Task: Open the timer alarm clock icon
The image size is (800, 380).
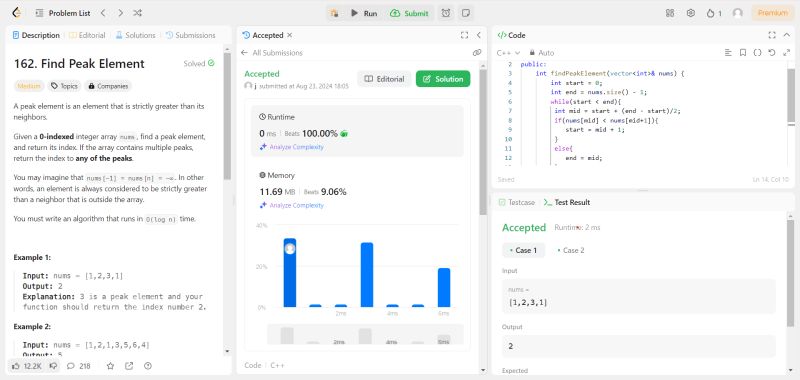Action: pos(446,13)
